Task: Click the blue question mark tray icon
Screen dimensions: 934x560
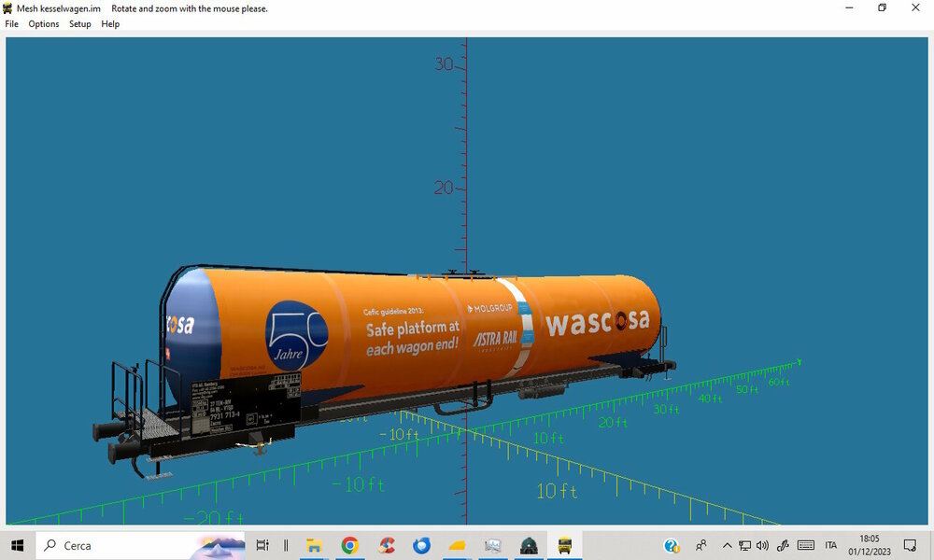Action: pyautogui.click(x=672, y=545)
